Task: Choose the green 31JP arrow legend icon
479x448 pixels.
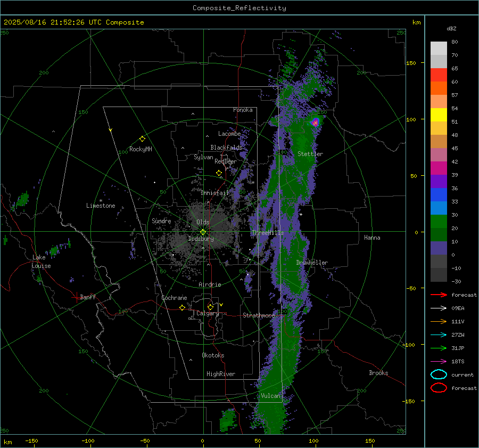Action: tap(439, 348)
